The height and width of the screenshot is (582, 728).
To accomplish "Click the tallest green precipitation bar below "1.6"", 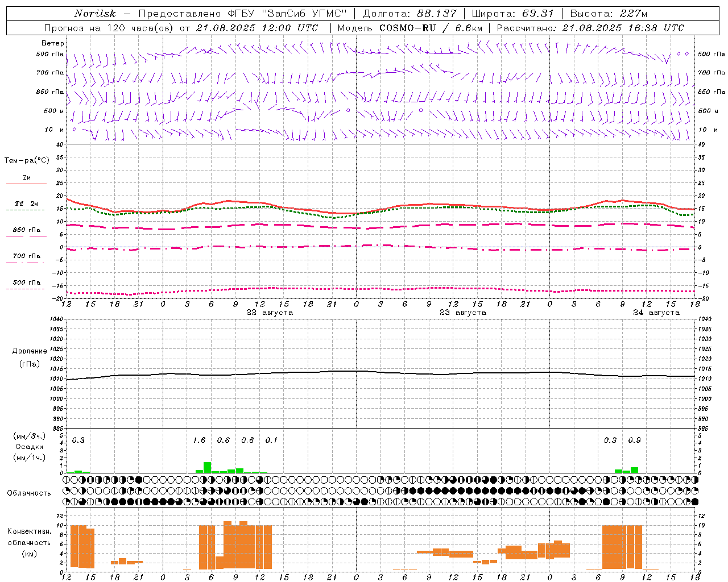I will pos(208,468).
